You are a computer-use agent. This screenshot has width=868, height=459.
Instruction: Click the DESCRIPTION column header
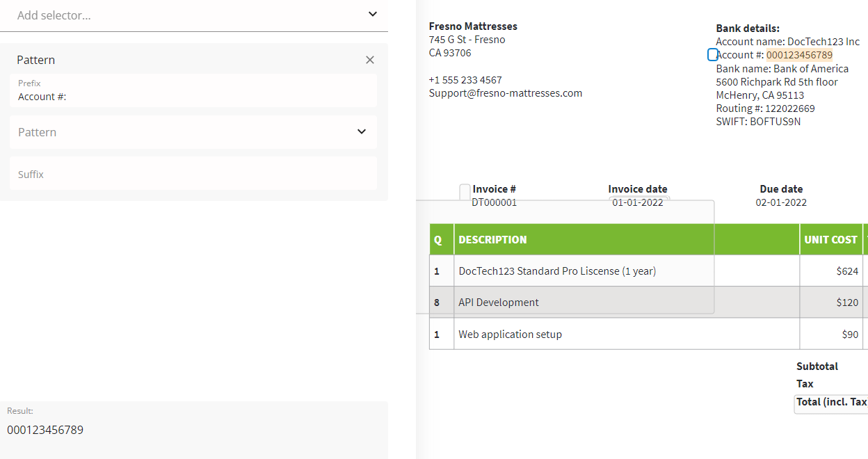pyautogui.click(x=492, y=239)
